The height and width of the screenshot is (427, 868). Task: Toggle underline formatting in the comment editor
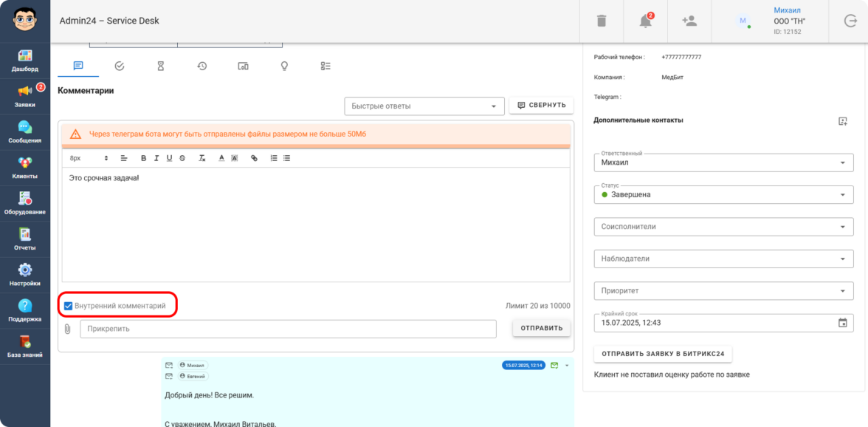pyautogui.click(x=169, y=158)
